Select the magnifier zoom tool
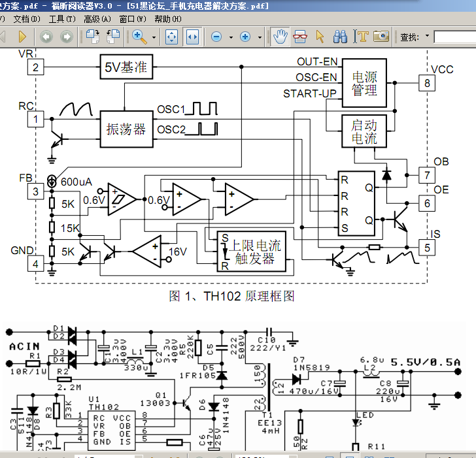The height and width of the screenshot is (458, 476). pos(139,37)
